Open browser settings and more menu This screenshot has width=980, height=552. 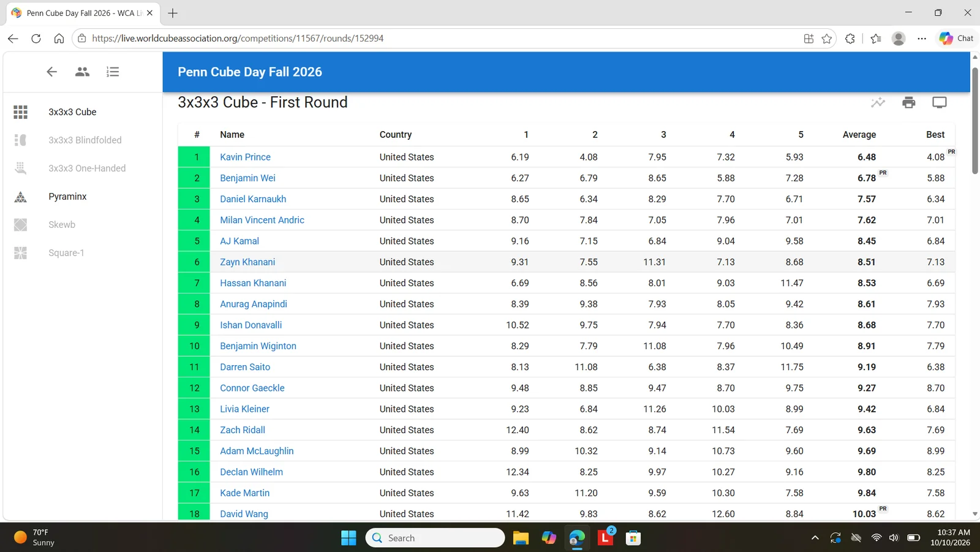pos(922,39)
